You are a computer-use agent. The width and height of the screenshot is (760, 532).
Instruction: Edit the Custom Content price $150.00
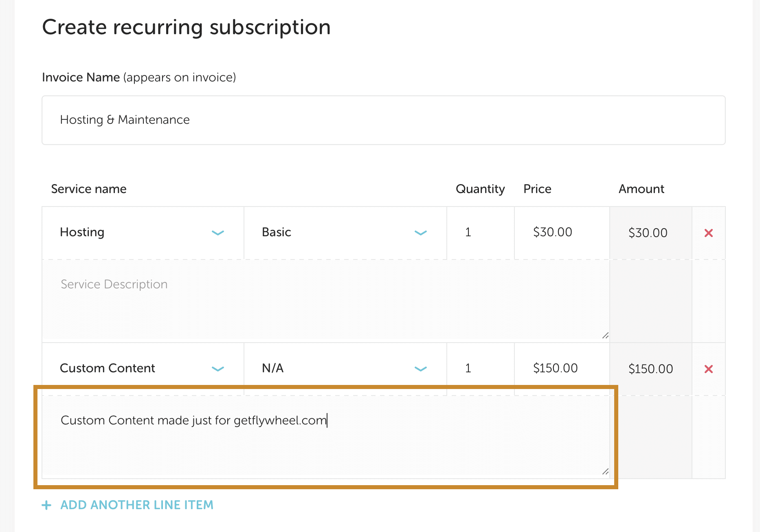(561, 369)
